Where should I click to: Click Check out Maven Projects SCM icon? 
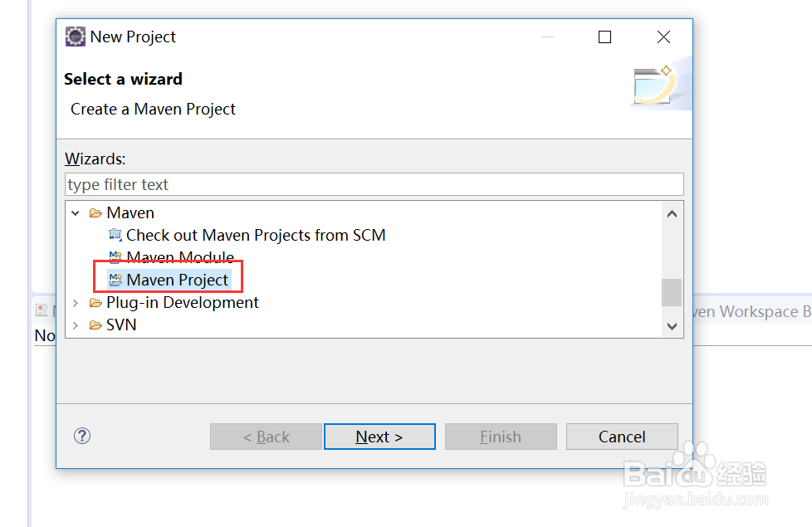click(x=115, y=236)
